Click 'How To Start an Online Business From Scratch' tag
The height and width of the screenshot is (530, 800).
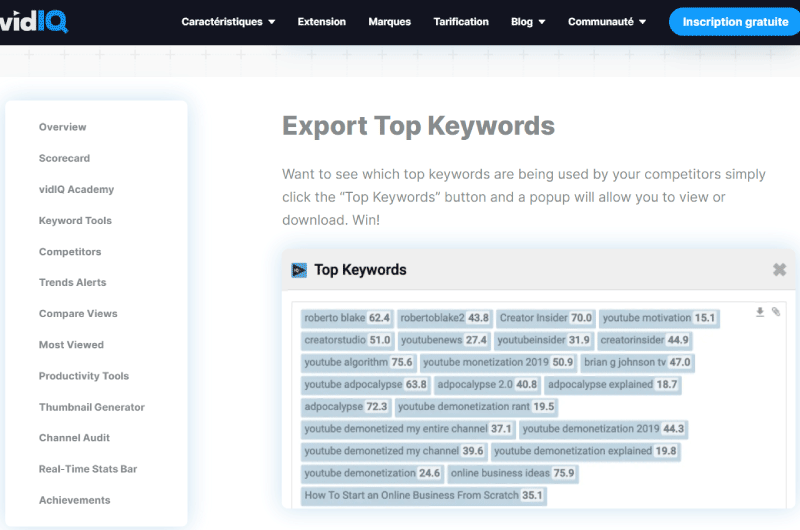(423, 495)
